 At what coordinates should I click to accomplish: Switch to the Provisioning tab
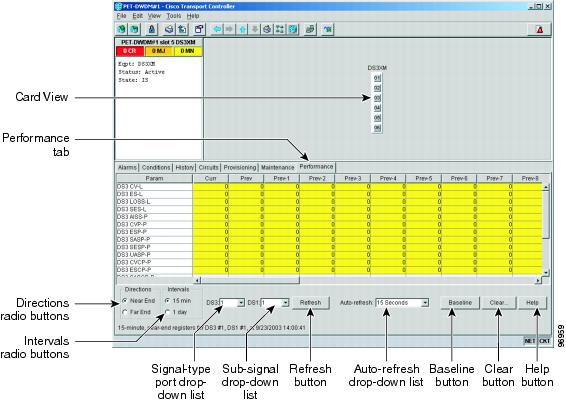pos(240,167)
